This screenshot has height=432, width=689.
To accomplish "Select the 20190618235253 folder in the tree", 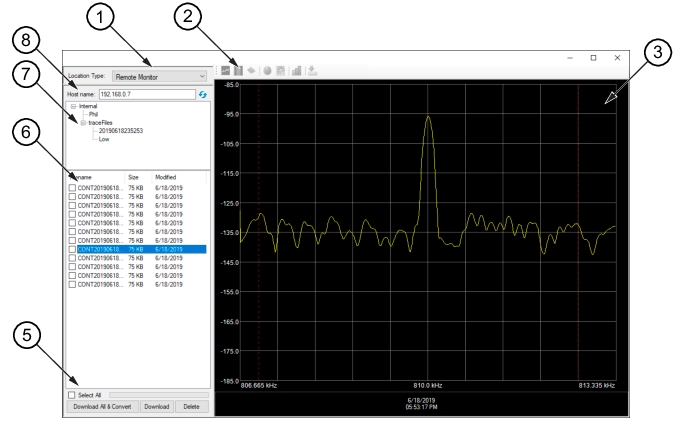I will click(120, 130).
